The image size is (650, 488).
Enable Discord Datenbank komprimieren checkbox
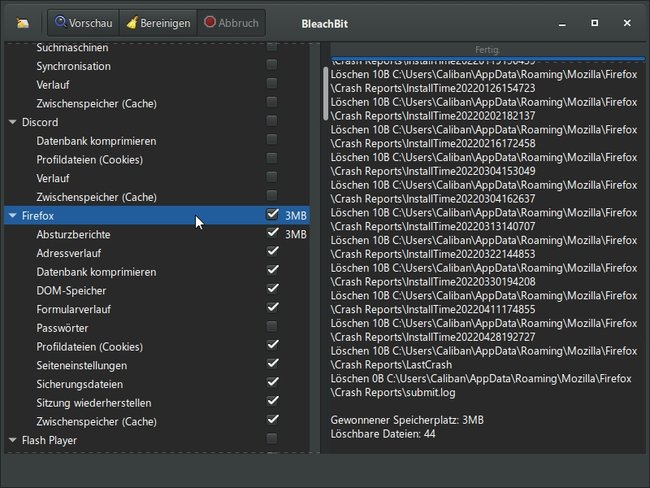tap(272, 139)
